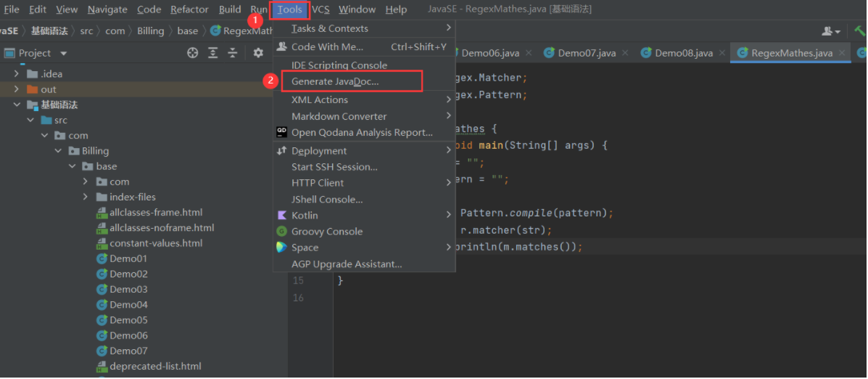This screenshot has height=379, width=868.
Task: Switch to Demo06.java tab
Action: pyautogui.click(x=490, y=53)
